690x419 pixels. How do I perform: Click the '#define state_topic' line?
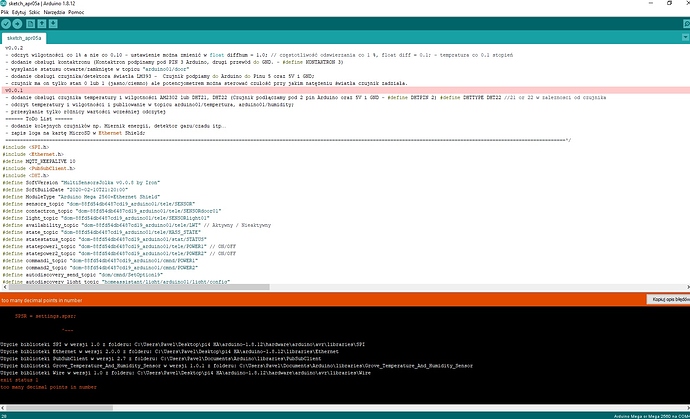(x=102, y=232)
